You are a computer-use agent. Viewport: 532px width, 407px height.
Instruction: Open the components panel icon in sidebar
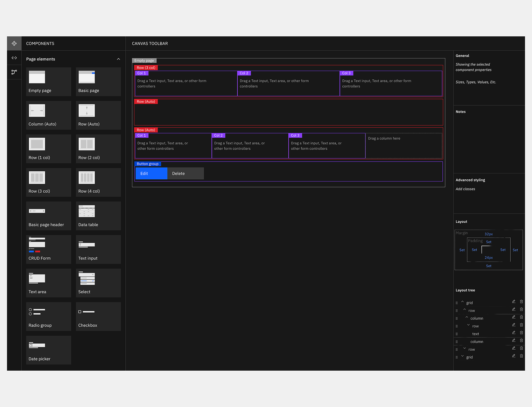point(14,43)
